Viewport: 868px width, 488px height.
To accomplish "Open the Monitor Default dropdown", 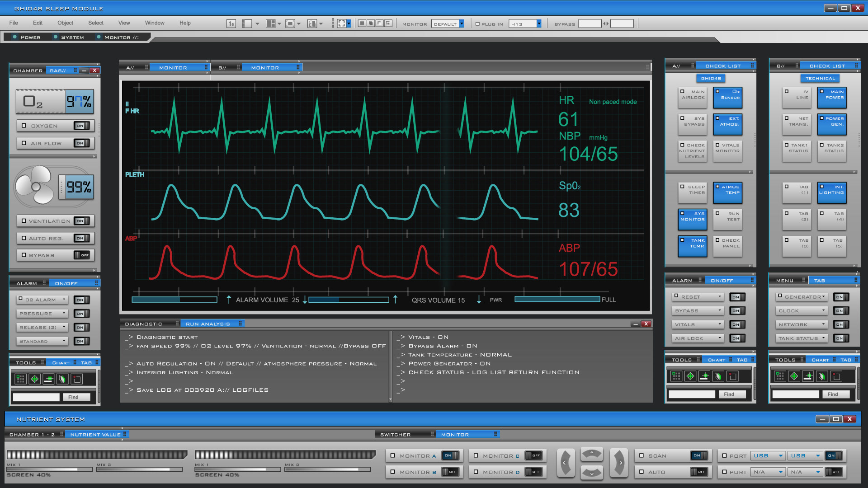I will coord(461,24).
